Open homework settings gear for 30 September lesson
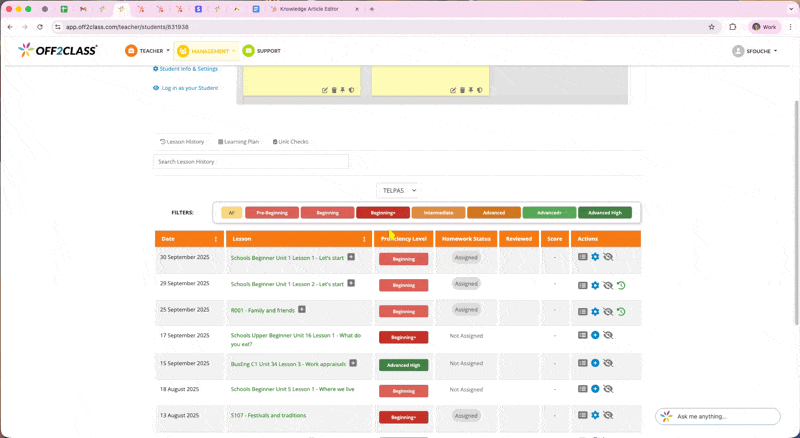The height and width of the screenshot is (438, 800). pyautogui.click(x=595, y=257)
